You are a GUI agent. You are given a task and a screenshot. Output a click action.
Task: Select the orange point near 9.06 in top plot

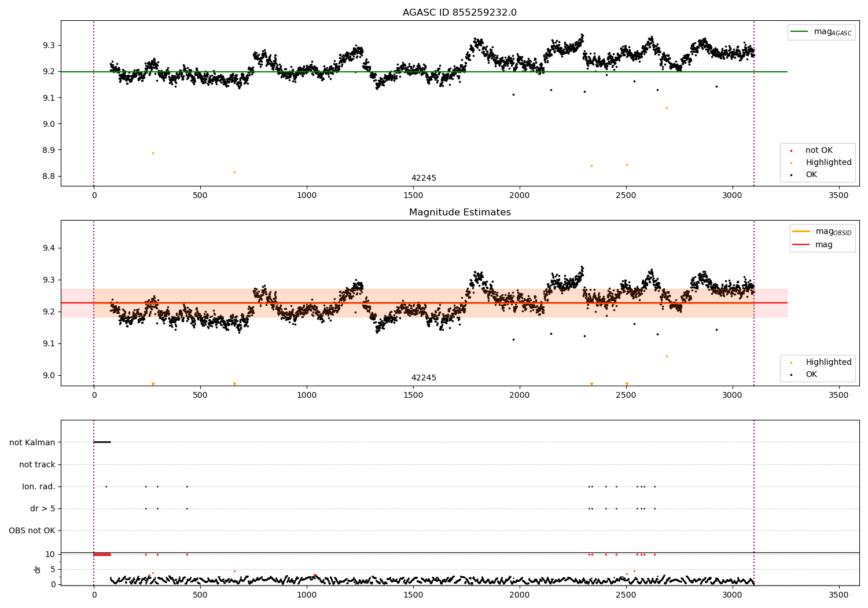point(667,108)
